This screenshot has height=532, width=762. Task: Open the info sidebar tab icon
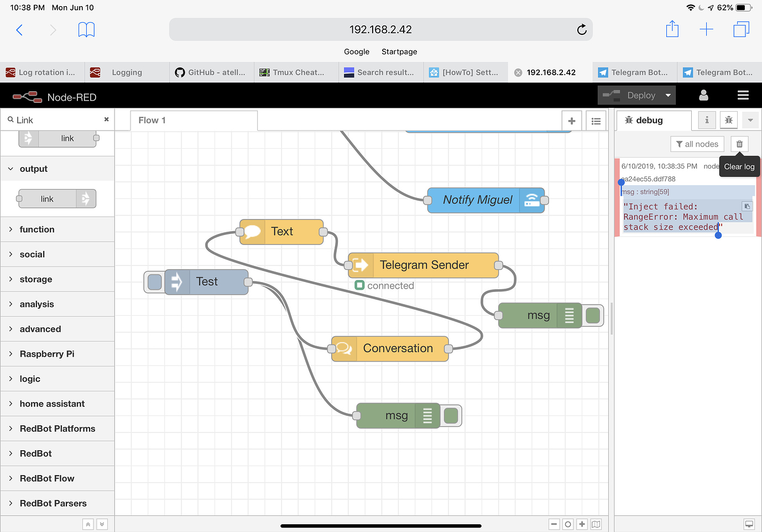click(x=707, y=120)
